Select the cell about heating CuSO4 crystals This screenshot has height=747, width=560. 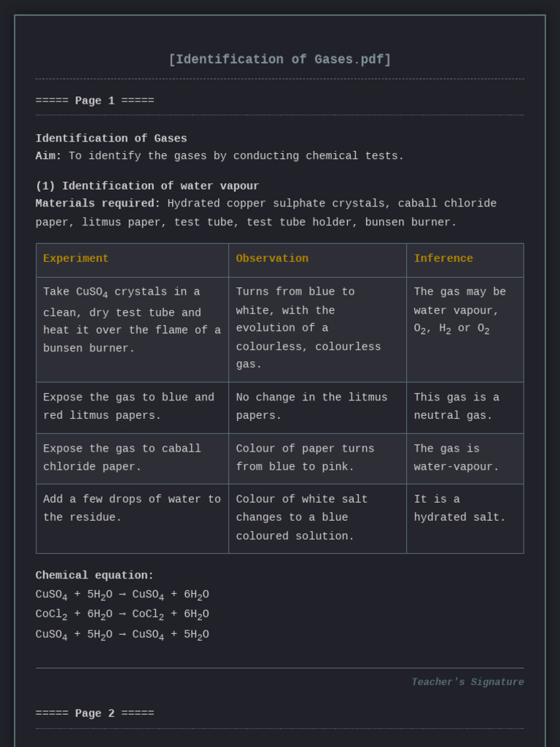[x=132, y=320]
